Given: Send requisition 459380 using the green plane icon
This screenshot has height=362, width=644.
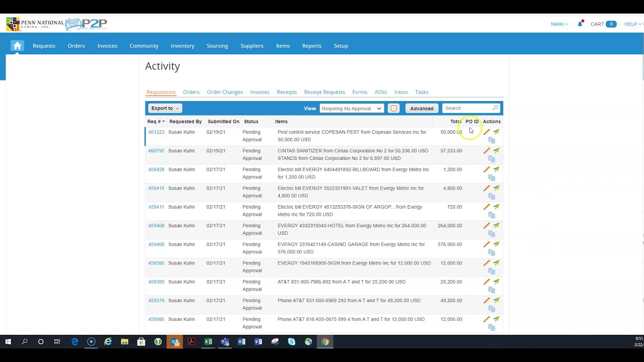Looking at the screenshot, I should 497,282.
